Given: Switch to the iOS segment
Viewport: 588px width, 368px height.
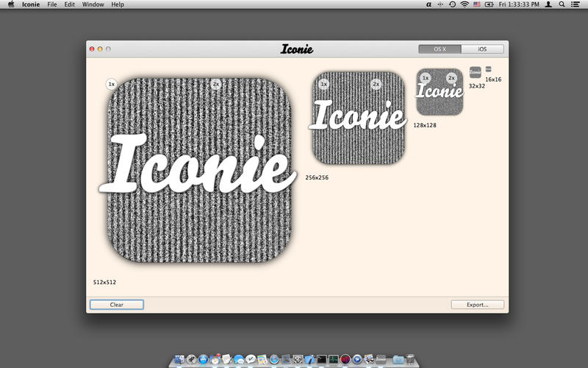Looking at the screenshot, I should (482, 49).
